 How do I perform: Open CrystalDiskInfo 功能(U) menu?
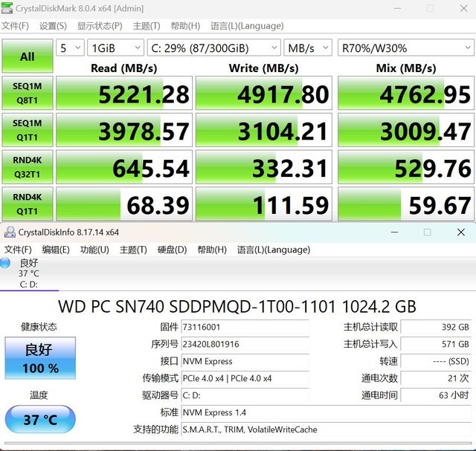[x=94, y=250]
